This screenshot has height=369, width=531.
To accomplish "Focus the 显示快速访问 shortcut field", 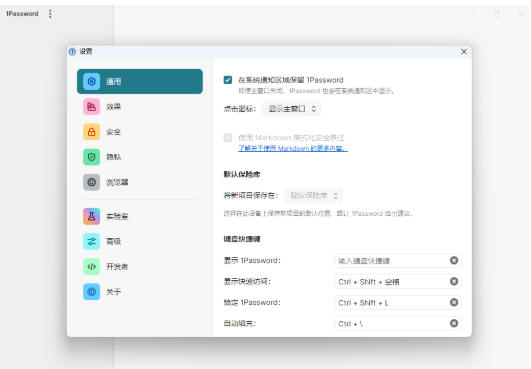I will click(398, 281).
